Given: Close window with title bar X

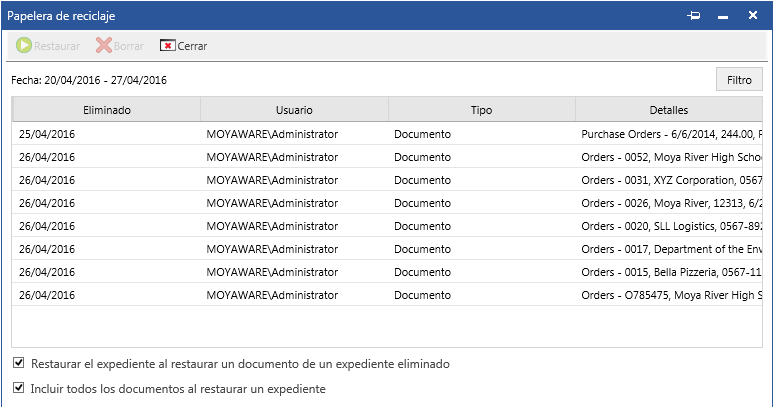Looking at the screenshot, I should click(753, 15).
